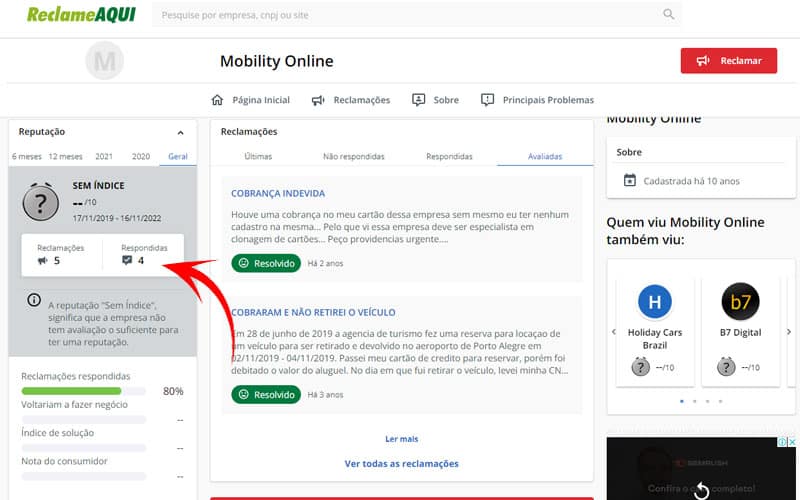Screen dimensions: 800x500
Task: Open the B7 Digital company card
Action: click(x=740, y=332)
